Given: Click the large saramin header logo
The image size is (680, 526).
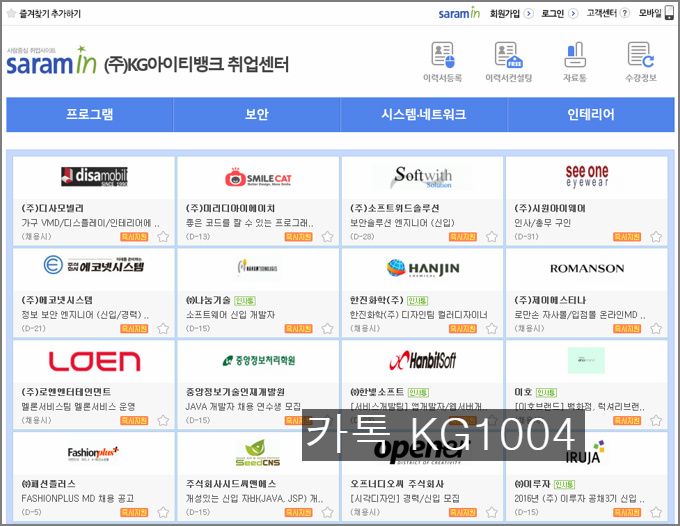Looking at the screenshot, I should (x=52, y=61).
